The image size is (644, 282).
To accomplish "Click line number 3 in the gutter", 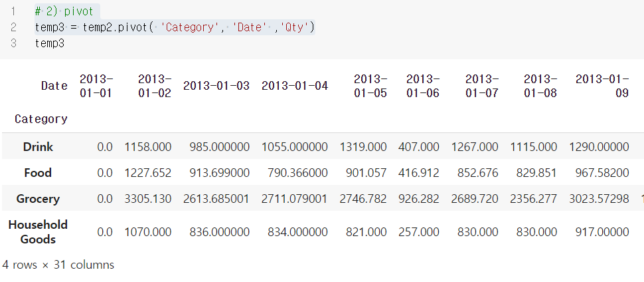I will click(x=13, y=43).
